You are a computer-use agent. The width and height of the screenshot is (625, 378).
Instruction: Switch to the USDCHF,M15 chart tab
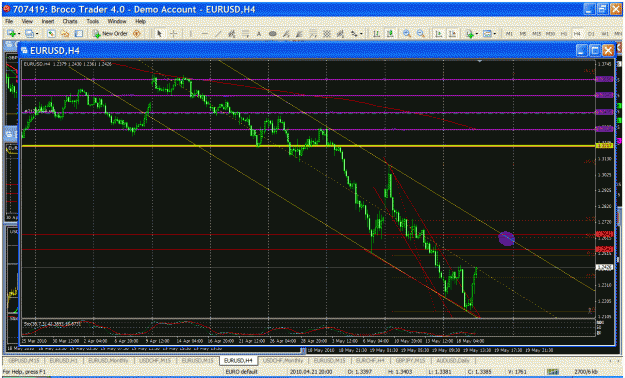155,361
